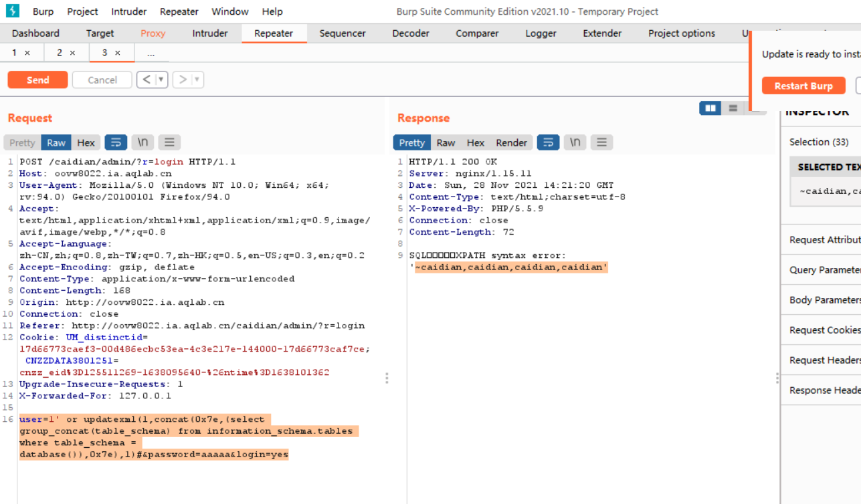The image size is (861, 504).
Task: Toggle word wrap icon in Request panel
Action: (116, 142)
